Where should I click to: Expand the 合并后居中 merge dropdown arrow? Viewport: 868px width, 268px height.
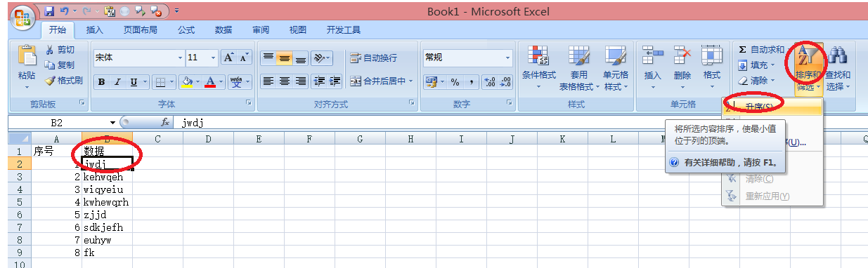click(411, 81)
